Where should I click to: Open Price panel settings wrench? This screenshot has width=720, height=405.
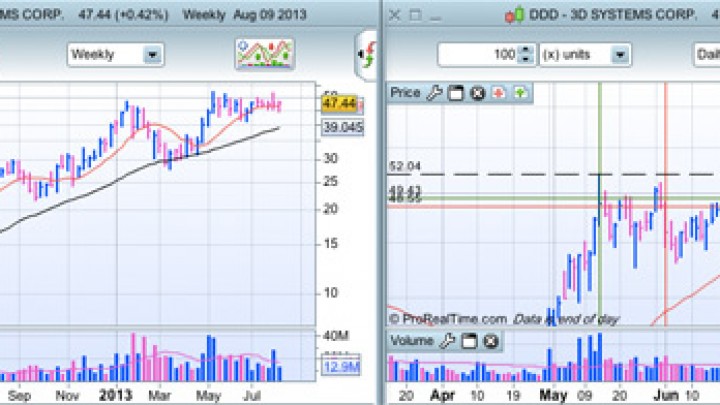[434, 93]
